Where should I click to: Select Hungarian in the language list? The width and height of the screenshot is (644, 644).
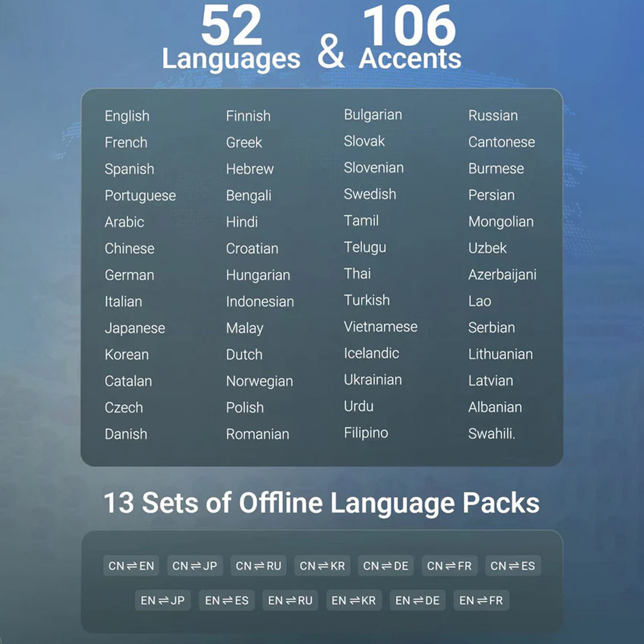coord(258,275)
